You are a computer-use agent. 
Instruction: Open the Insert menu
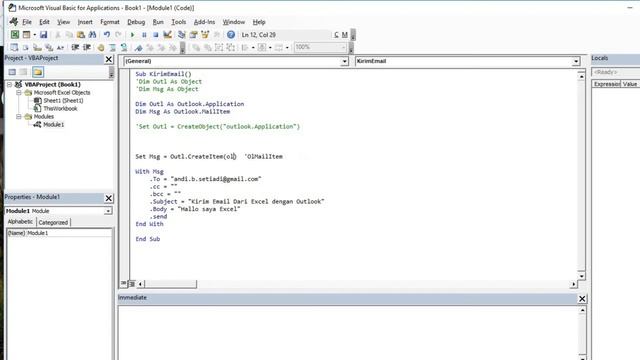point(85,22)
